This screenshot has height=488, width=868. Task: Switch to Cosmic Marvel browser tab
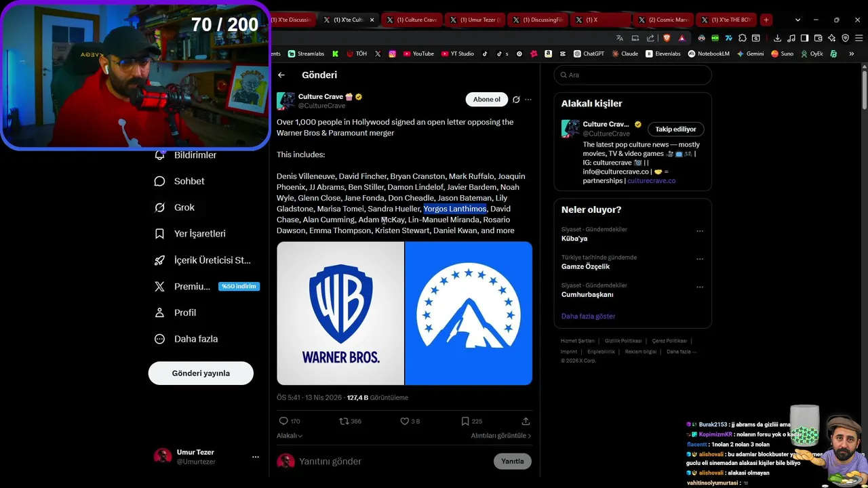tap(663, 20)
